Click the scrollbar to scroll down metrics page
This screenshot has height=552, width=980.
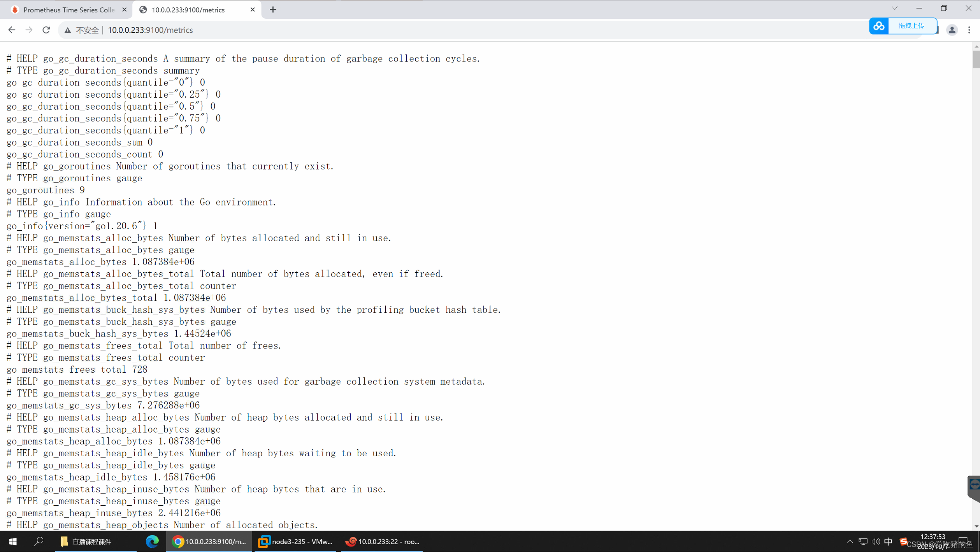975,269
